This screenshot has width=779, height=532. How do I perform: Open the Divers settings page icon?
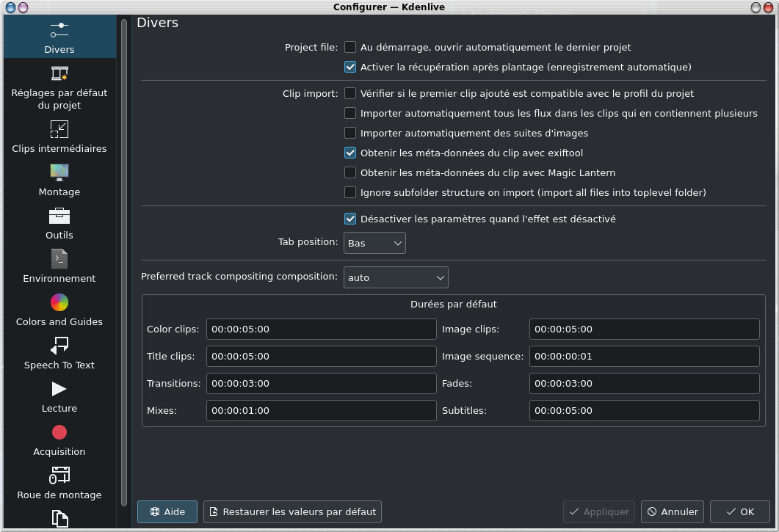pyautogui.click(x=59, y=30)
